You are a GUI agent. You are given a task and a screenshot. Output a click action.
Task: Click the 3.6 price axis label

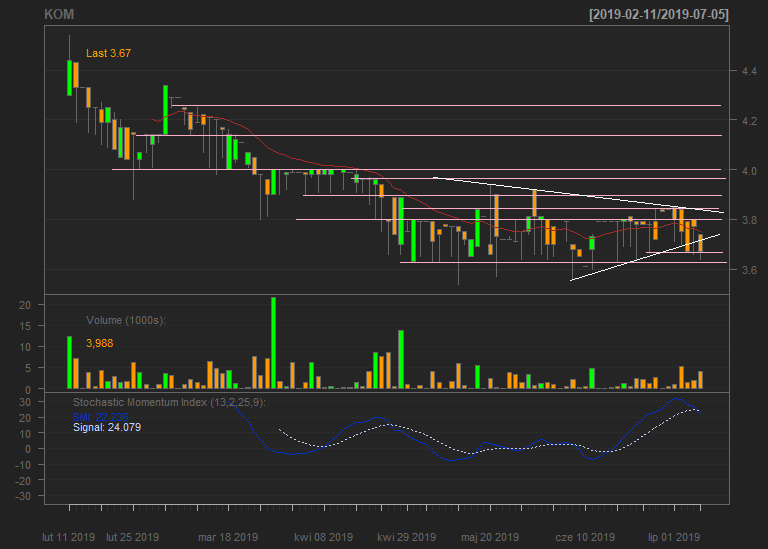pyautogui.click(x=749, y=270)
